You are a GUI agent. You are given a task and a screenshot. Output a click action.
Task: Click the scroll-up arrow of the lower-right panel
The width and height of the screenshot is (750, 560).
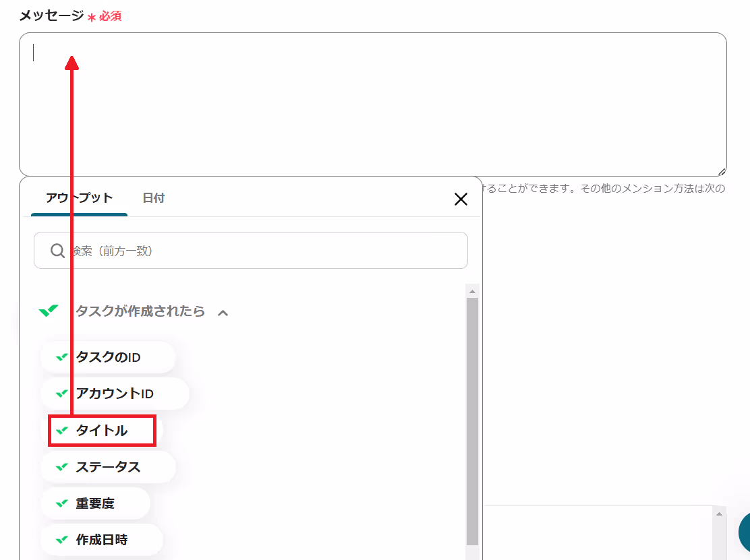pyautogui.click(x=719, y=514)
